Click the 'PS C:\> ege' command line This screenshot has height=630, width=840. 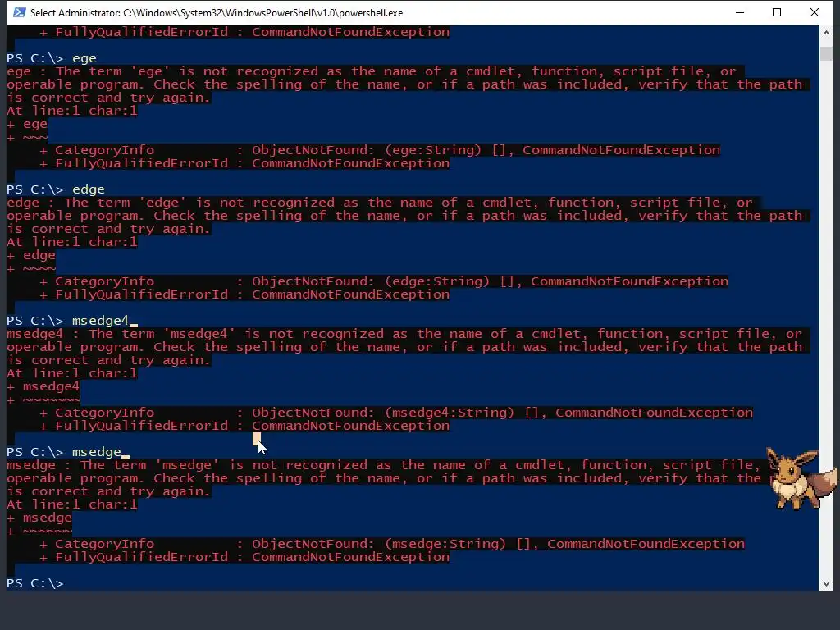click(x=52, y=58)
